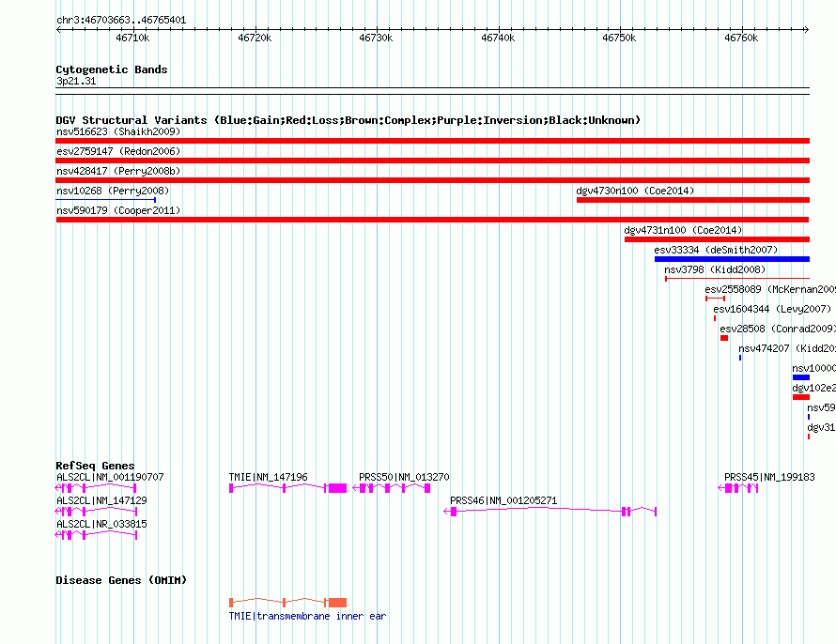Image resolution: width=836 pixels, height=644 pixels.
Task: Select the red bar under dgv102e label
Action: [801, 397]
